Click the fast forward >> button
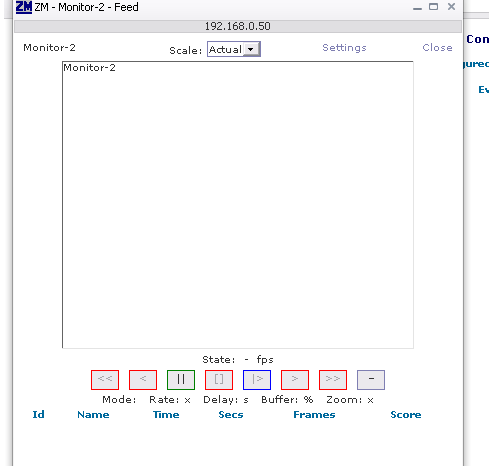 (333, 380)
